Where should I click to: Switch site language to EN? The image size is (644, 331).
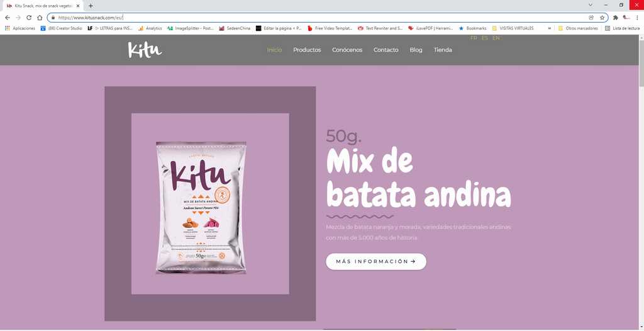click(496, 38)
